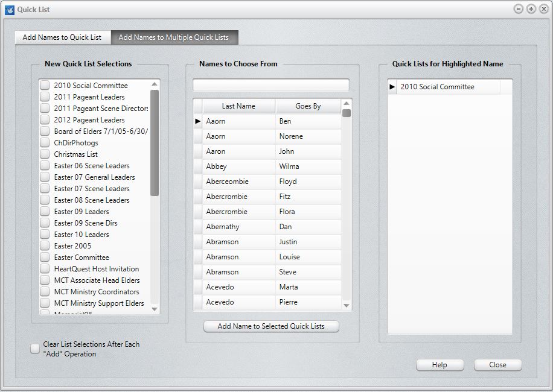Check the Easter 06 Scene Leaders checkbox

45,165
